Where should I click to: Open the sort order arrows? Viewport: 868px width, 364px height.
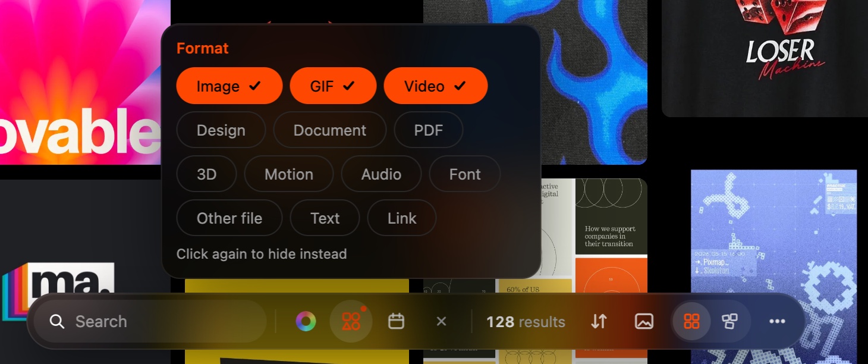[599, 322]
